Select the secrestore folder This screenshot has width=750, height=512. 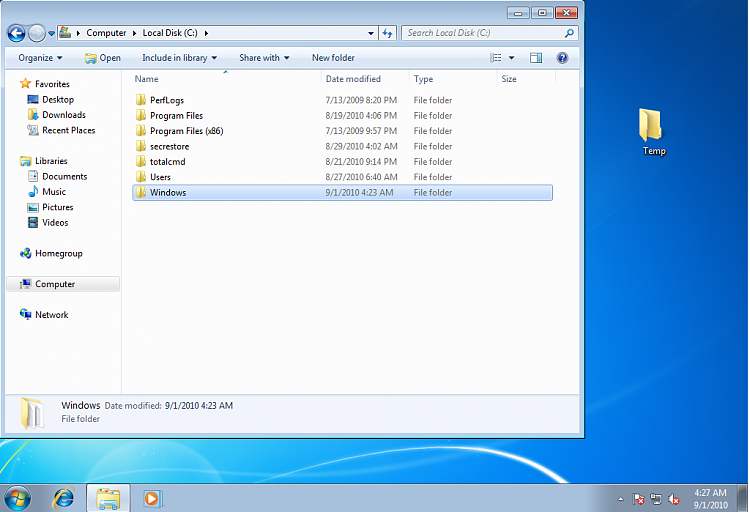point(342,146)
